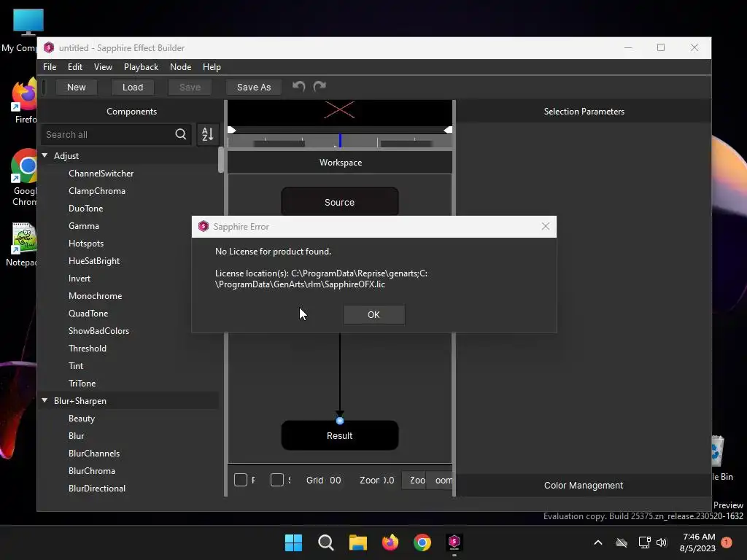Screen dimensions: 747x560
Task: Click the Sapphire logo in title bar
Action: 49,47
